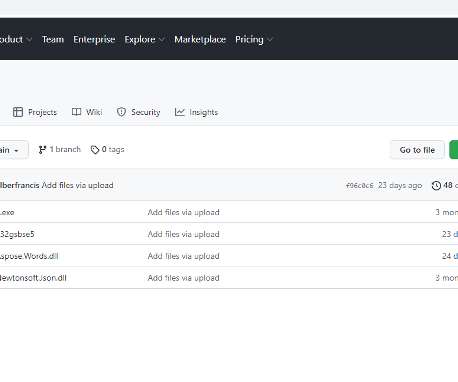Open commit message for Newtonsoft.Json.dll row
The image size is (458, 382).
tap(183, 278)
